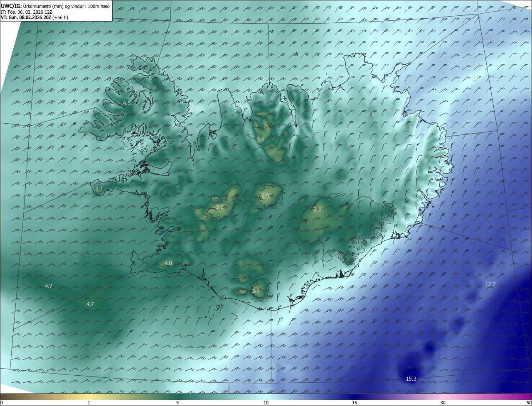The image size is (532, 406).
Task: Click the 3.3 value label on the large glacier
Action: (x=317, y=210)
